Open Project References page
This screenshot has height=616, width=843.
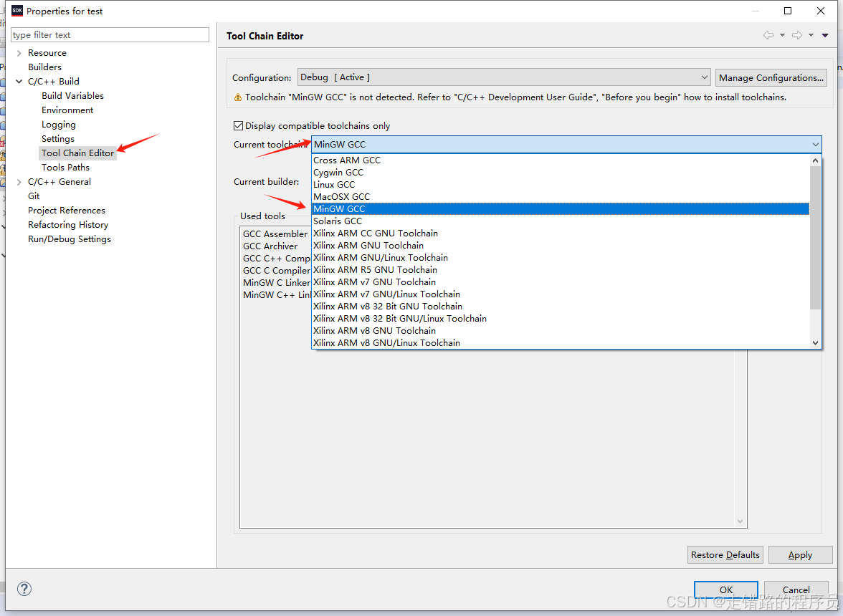[67, 211]
